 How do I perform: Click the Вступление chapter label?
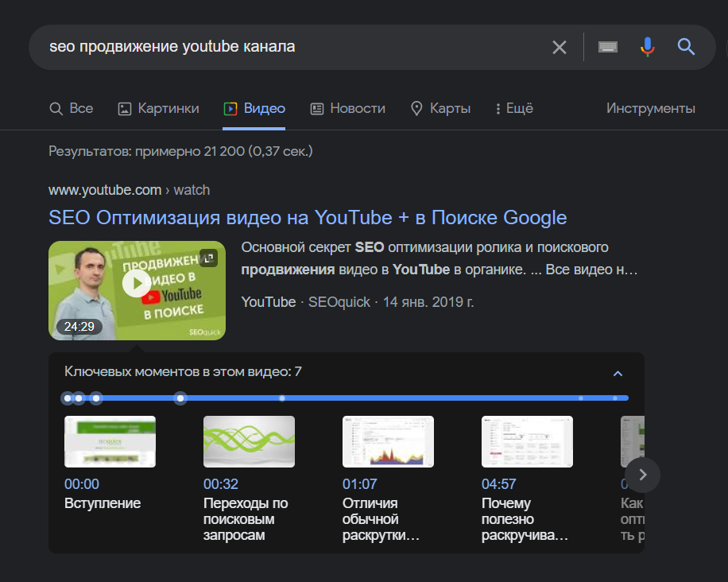pos(103,503)
